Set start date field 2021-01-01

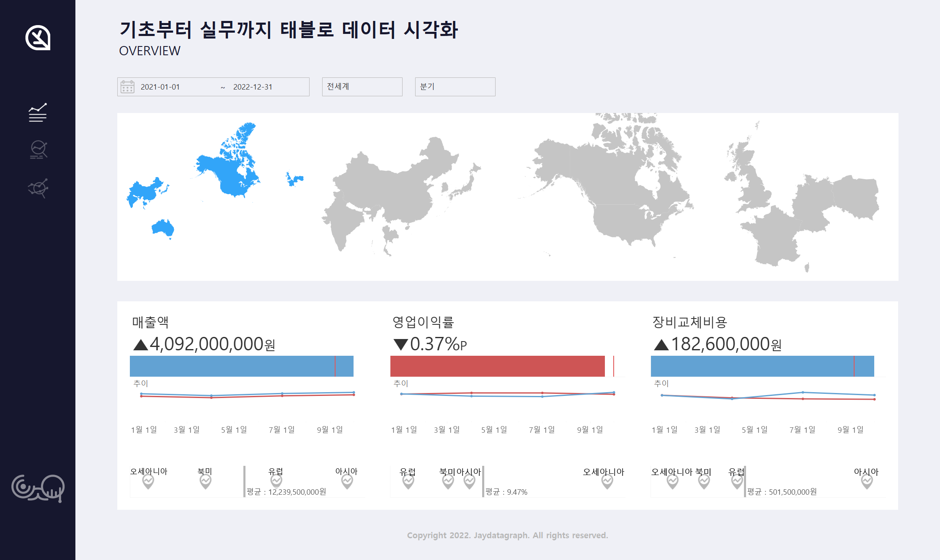160,87
